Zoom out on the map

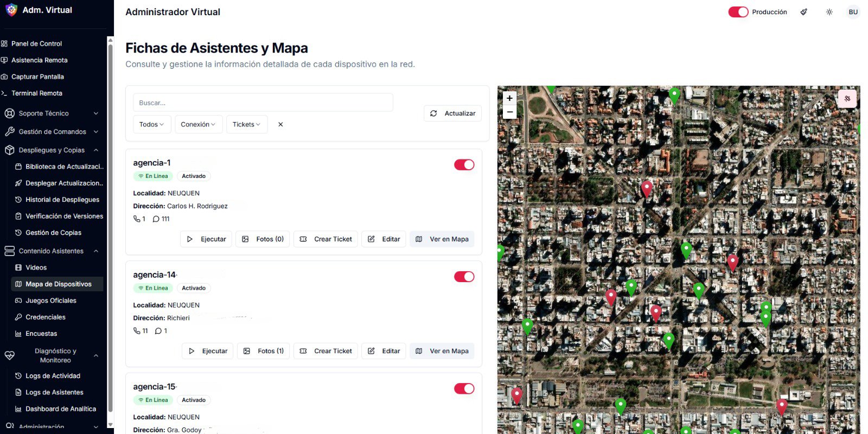(x=509, y=112)
